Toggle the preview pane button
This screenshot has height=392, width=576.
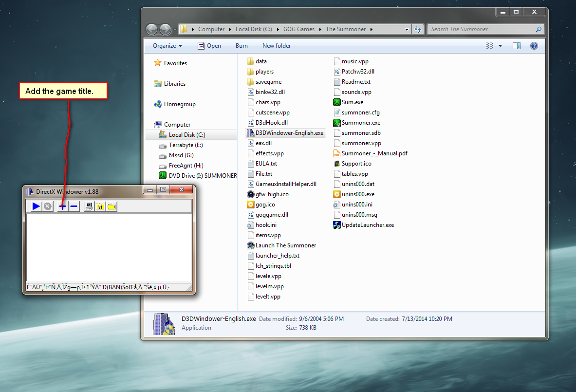pyautogui.click(x=517, y=46)
